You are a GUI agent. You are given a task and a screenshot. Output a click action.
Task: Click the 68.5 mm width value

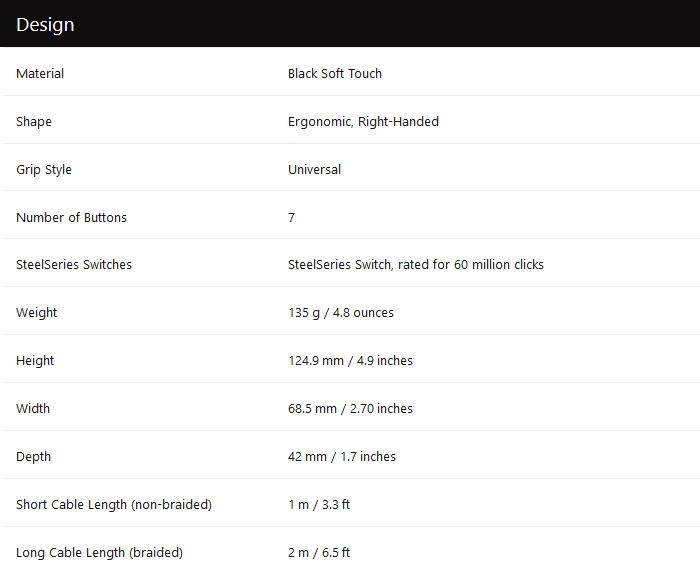(x=350, y=408)
